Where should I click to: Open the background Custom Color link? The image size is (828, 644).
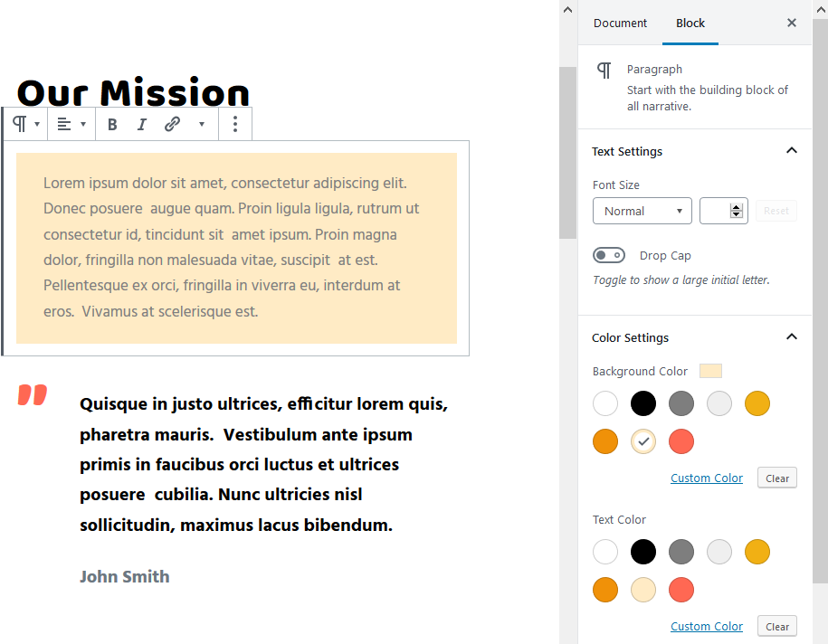pyautogui.click(x=707, y=478)
